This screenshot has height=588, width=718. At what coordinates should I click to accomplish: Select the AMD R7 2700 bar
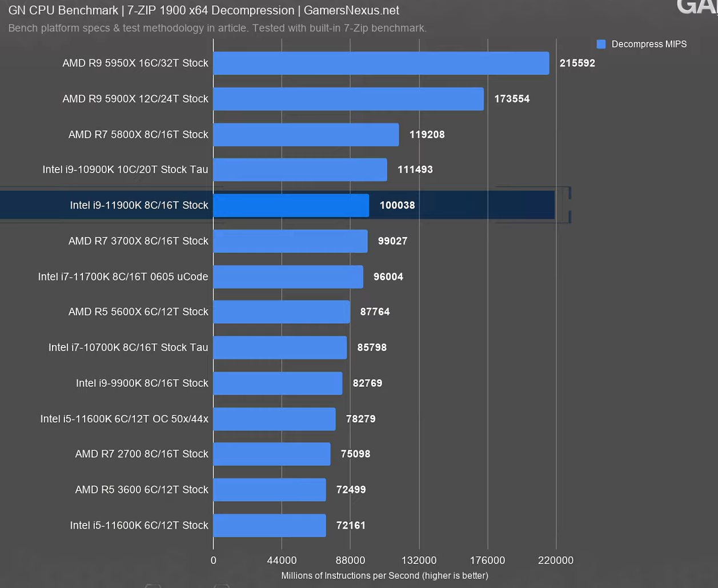[x=272, y=454]
